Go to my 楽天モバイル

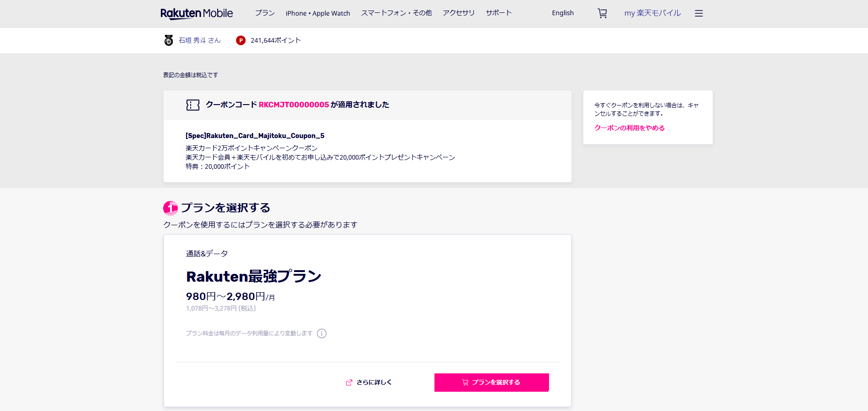[653, 13]
